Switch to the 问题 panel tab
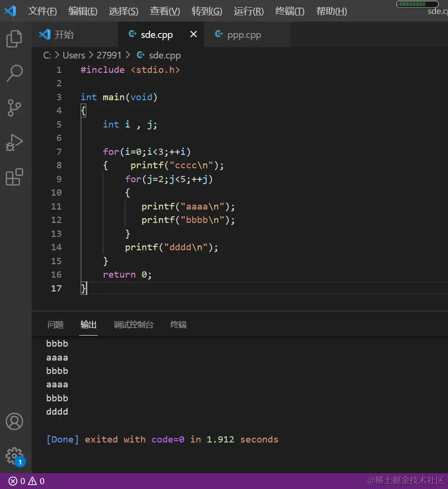The height and width of the screenshot is (489, 448). (x=56, y=325)
